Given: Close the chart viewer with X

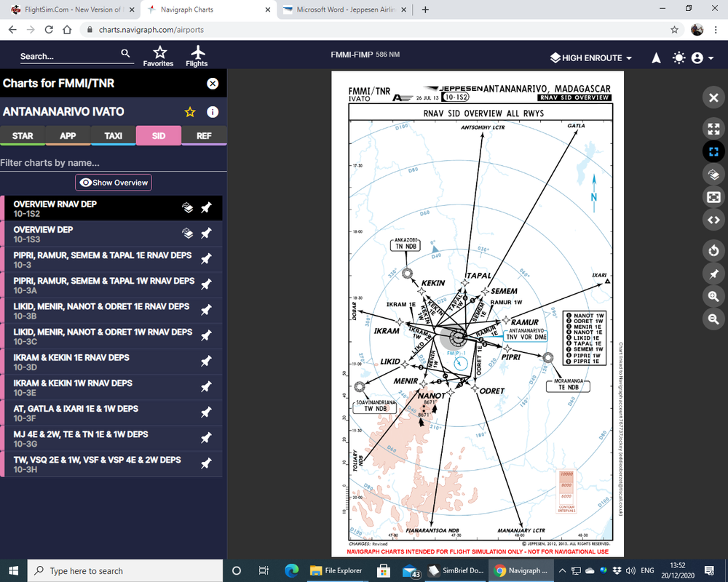Looking at the screenshot, I should pos(713,98).
